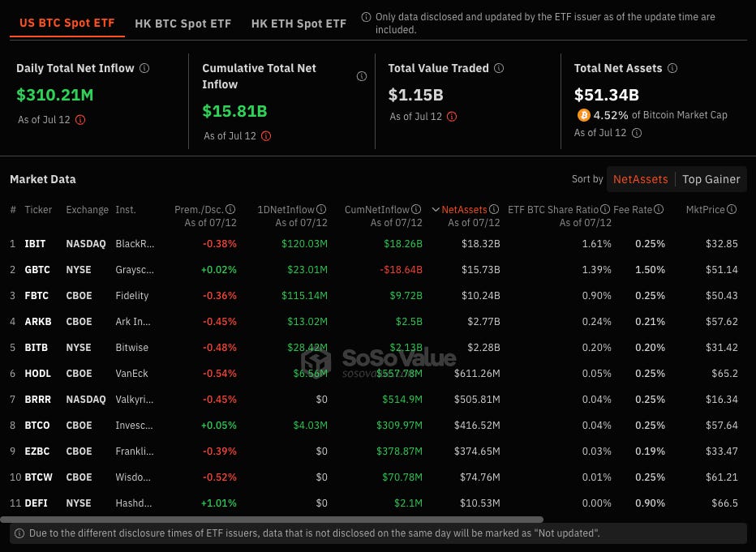The image size is (756, 552).
Task: Click info icon on ETF BTC Share Ratio header
Action: [605, 209]
